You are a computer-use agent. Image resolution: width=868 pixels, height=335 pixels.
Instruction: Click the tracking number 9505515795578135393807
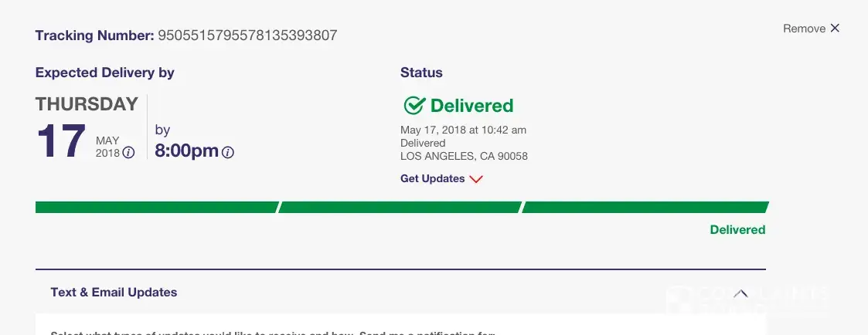(x=247, y=36)
